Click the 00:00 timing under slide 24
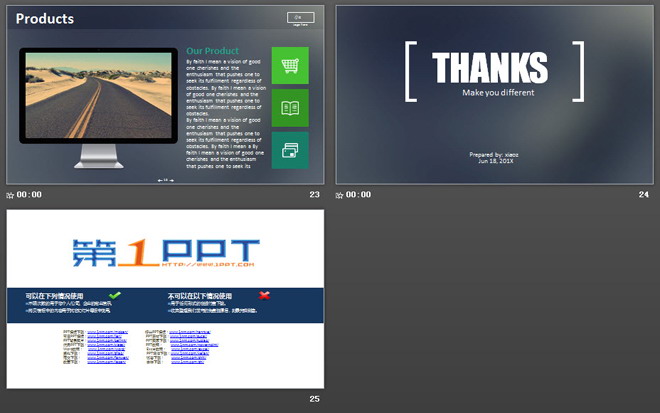 pyautogui.click(x=358, y=195)
